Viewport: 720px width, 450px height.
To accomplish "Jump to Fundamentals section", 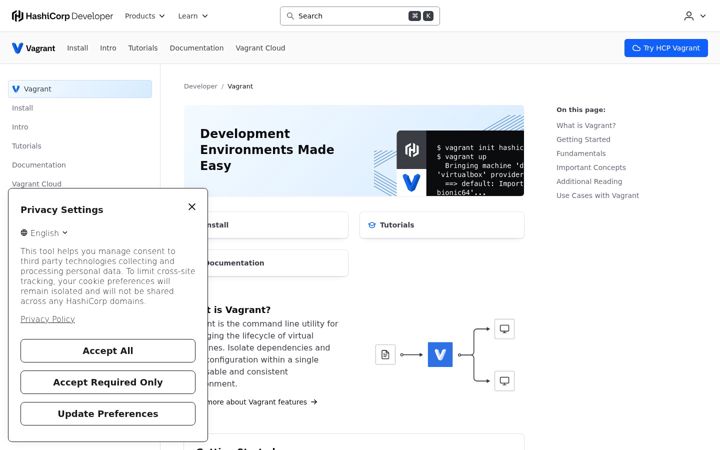I will (x=581, y=153).
